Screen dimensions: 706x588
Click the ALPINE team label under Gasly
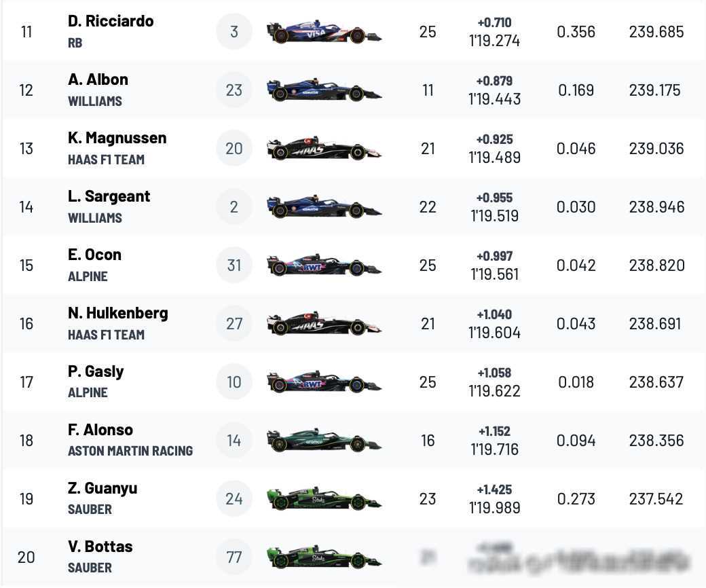click(88, 392)
